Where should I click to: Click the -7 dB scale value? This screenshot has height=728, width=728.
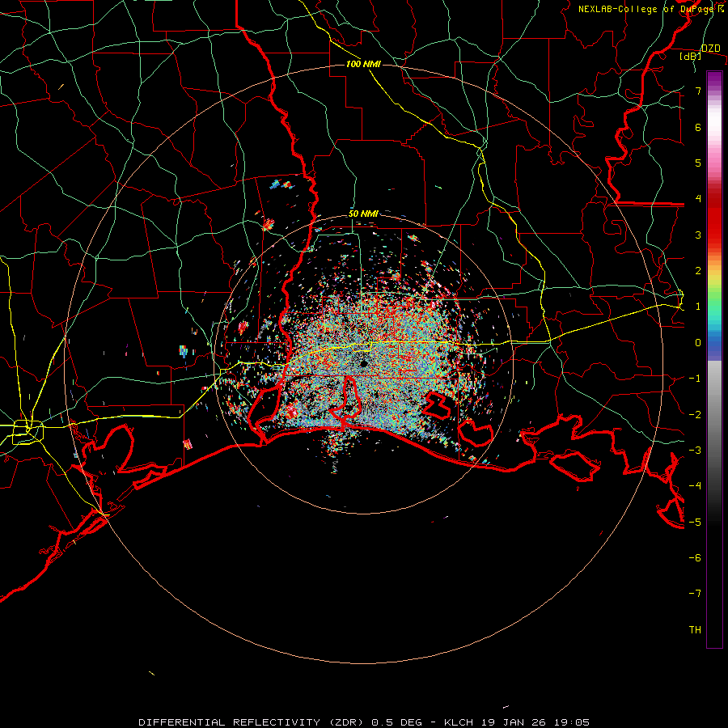point(695,594)
